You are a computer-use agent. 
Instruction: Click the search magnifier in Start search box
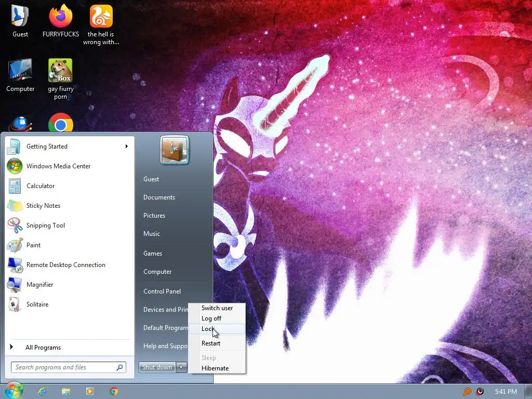(x=120, y=367)
